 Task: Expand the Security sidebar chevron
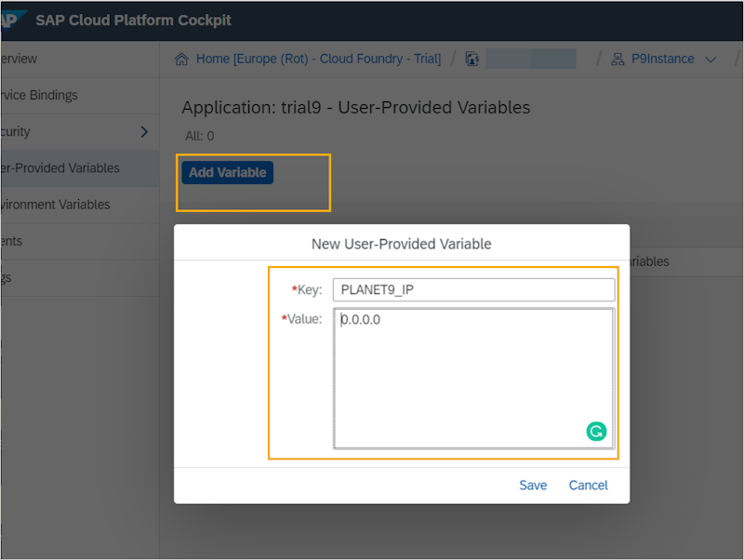[x=143, y=132]
